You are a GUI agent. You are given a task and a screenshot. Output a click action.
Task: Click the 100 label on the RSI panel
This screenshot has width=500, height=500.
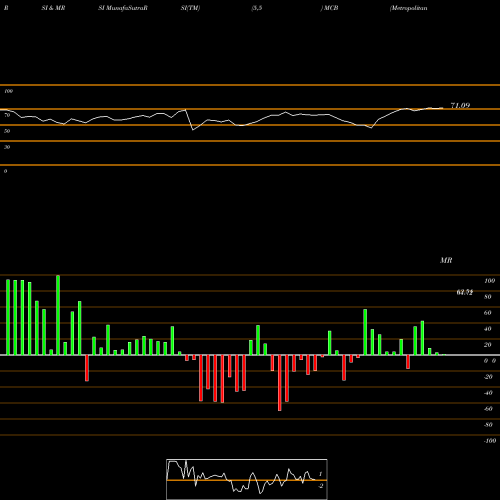click(x=8, y=91)
